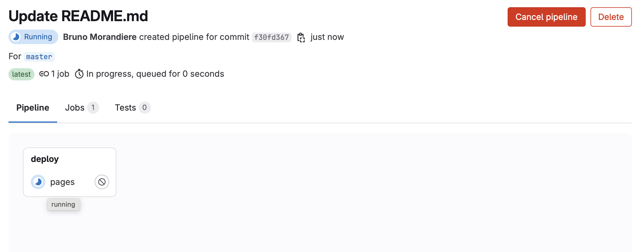This screenshot has width=644, height=252.
Task: Go to the master branch link
Action: click(39, 57)
